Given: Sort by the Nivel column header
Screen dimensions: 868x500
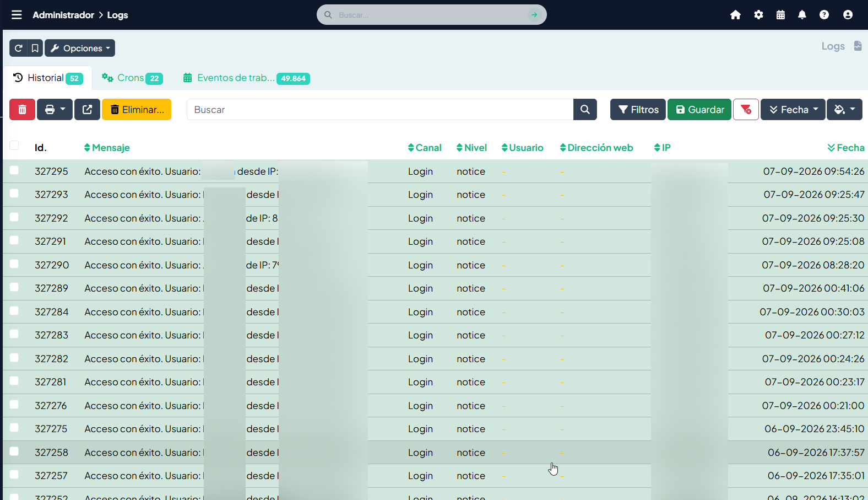Looking at the screenshot, I should 471,148.
